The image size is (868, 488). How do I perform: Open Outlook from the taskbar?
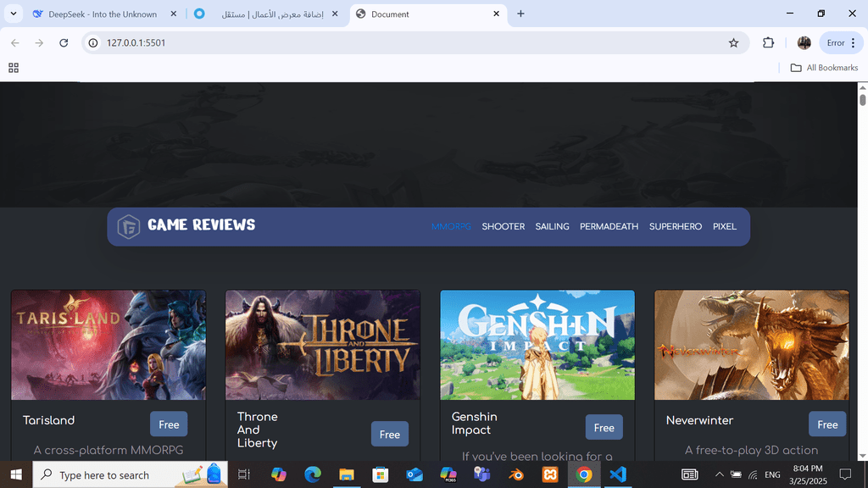click(x=414, y=474)
